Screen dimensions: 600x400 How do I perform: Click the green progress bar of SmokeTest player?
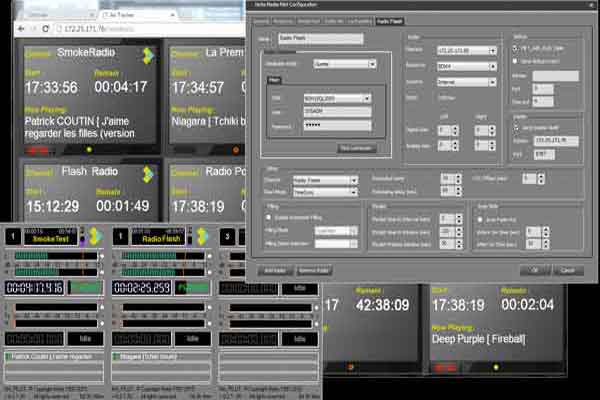(86, 287)
